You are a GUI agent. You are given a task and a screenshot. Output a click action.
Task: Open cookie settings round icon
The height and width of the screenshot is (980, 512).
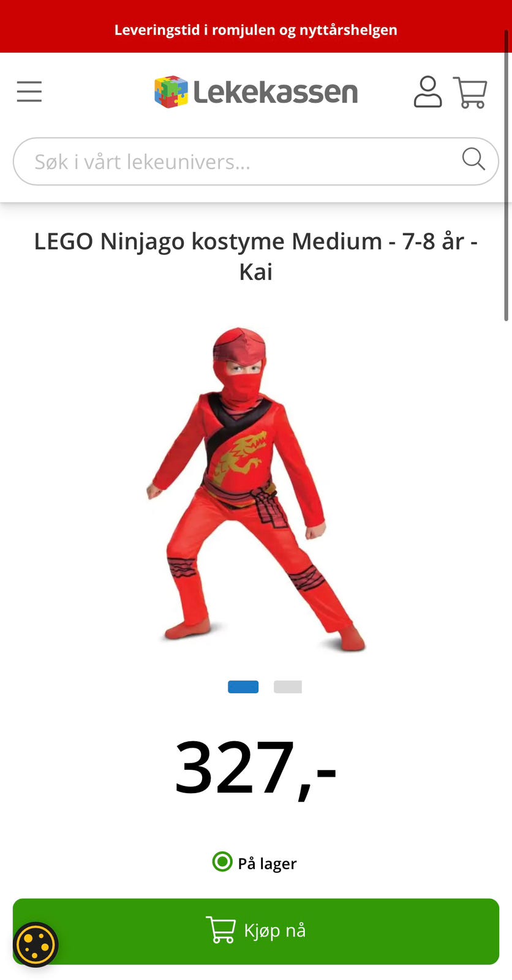[36, 944]
